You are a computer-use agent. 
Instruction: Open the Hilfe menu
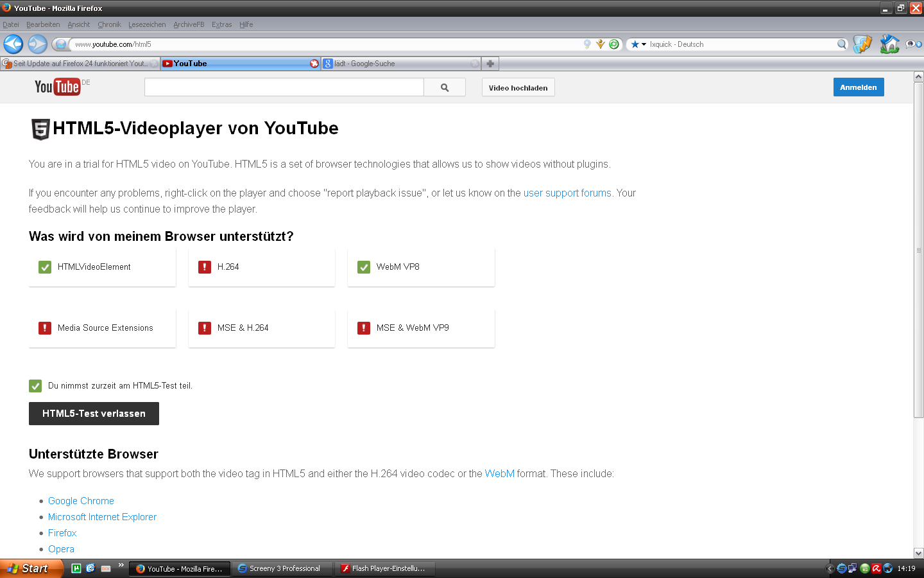tap(246, 24)
